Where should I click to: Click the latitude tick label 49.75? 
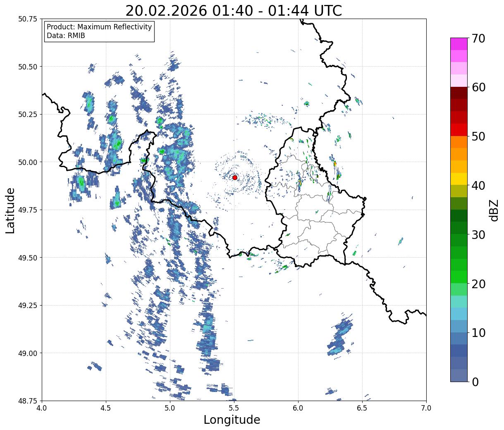[28, 210]
